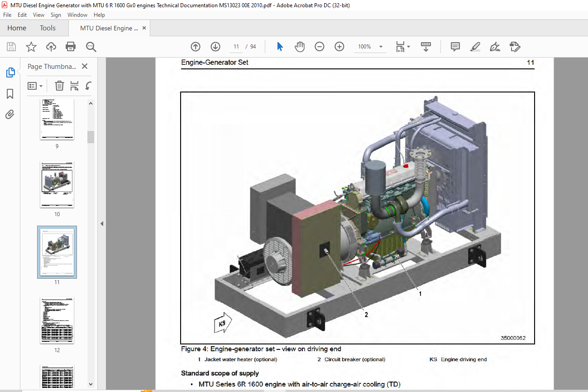Activate the Hand pan tool
Viewport: 588px width, 392px height.
click(300, 47)
